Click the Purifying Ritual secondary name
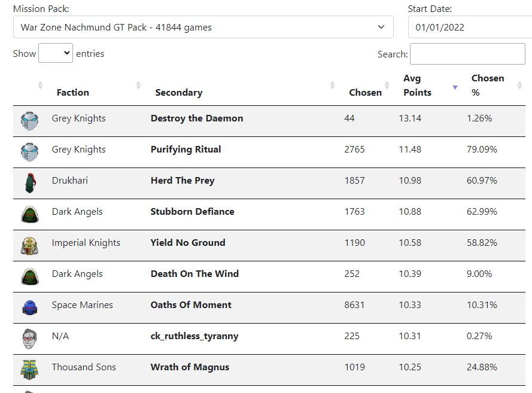532x393 pixels. click(x=186, y=150)
